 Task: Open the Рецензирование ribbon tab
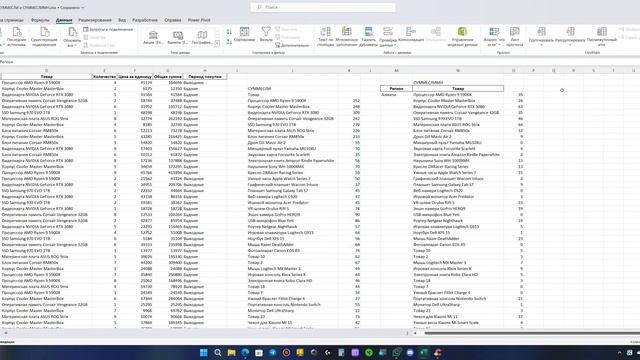coord(95,20)
